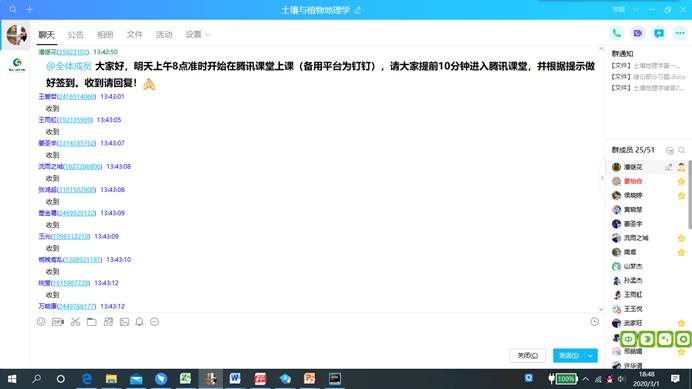
Task: Toggle Chinese/English IME mode button
Action: [628, 339]
